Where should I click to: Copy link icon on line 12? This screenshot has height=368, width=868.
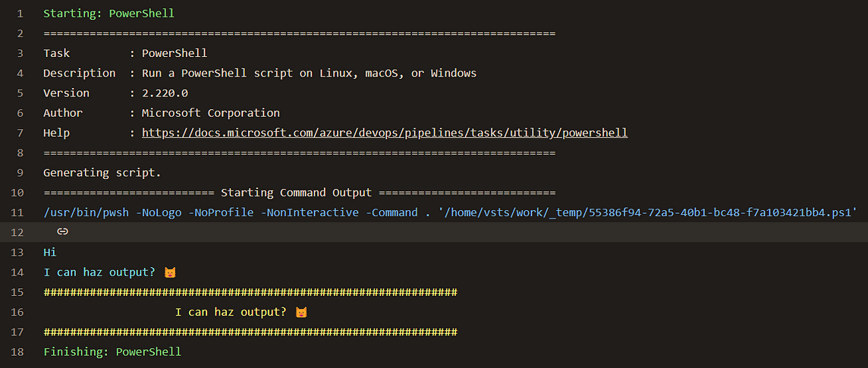click(62, 232)
